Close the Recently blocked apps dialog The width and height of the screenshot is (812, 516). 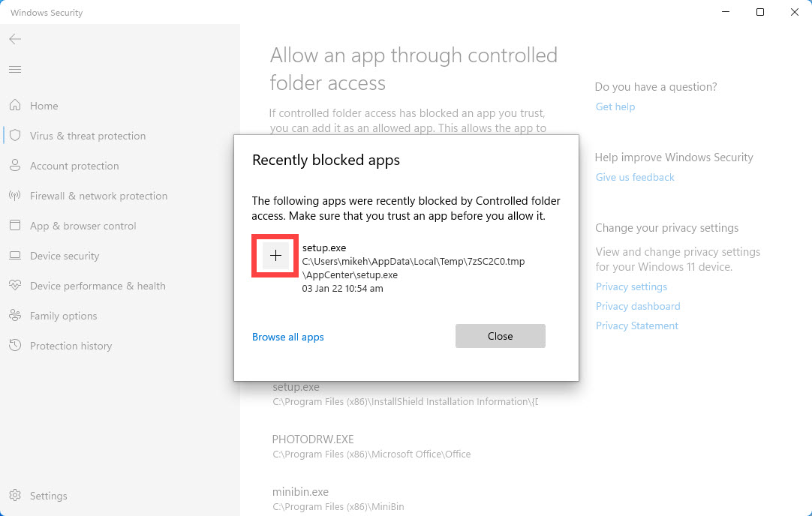click(500, 336)
